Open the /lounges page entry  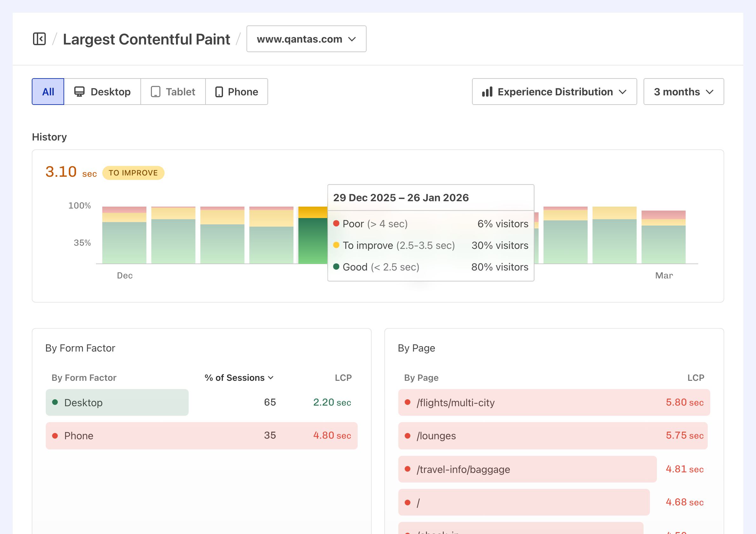click(553, 435)
